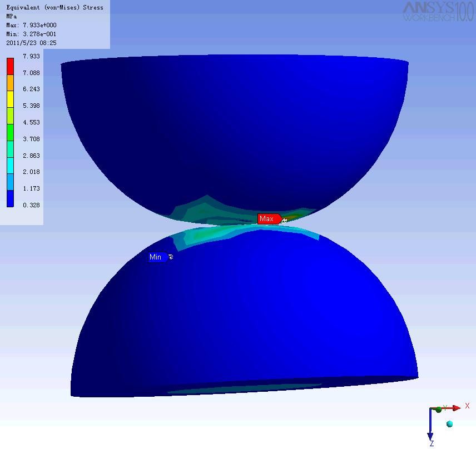
Task: Click the blue Min stress label tag
Action: [156, 257]
